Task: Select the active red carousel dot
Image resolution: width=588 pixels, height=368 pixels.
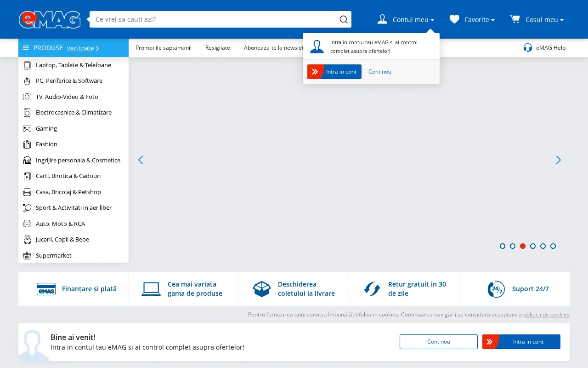Action: click(523, 246)
